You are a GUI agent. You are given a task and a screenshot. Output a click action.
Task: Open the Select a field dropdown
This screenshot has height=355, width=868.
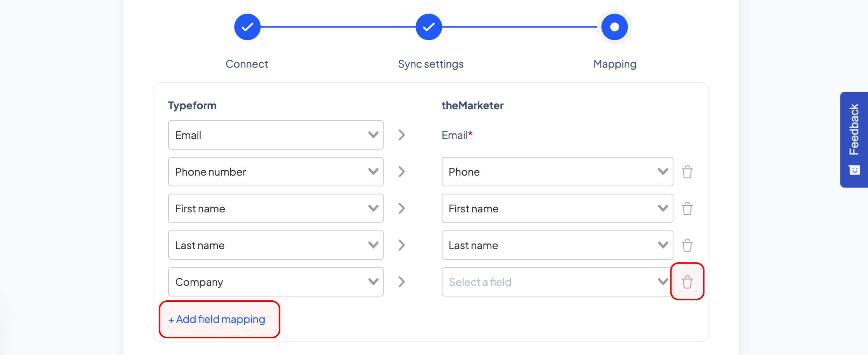(557, 282)
